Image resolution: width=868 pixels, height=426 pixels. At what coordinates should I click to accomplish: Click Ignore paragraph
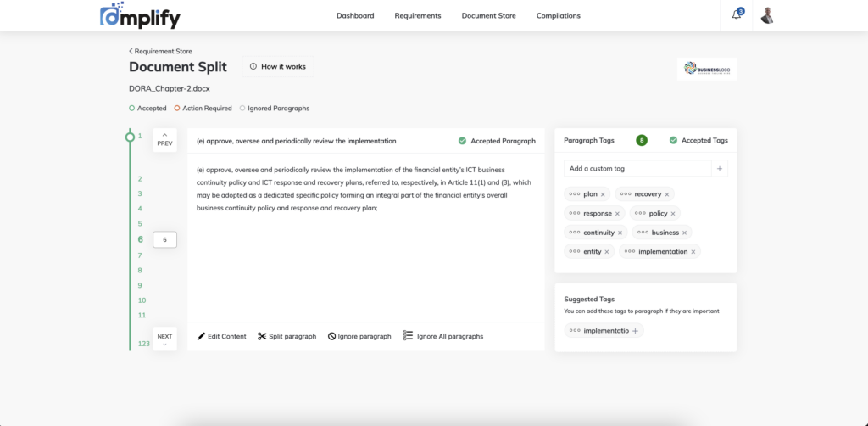359,336
